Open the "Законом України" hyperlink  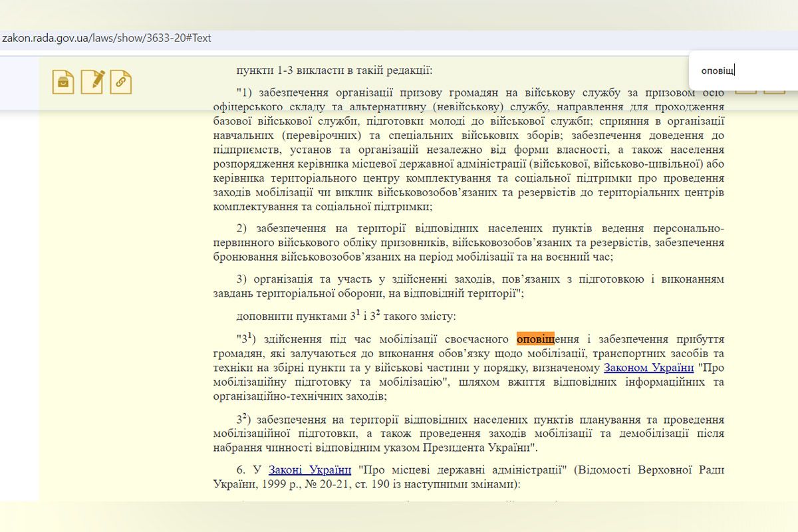[648, 368]
